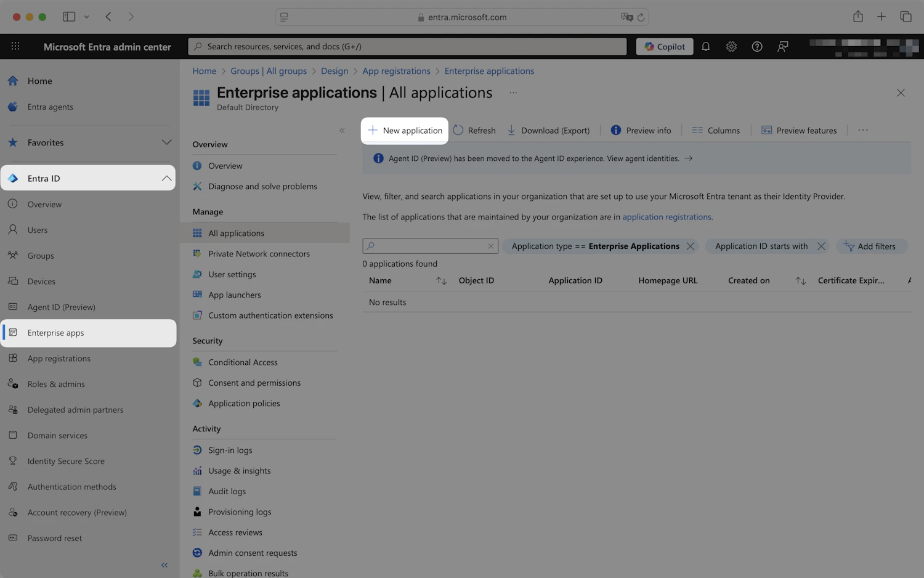Open the notifications bell
The height and width of the screenshot is (578, 924).
click(x=706, y=46)
